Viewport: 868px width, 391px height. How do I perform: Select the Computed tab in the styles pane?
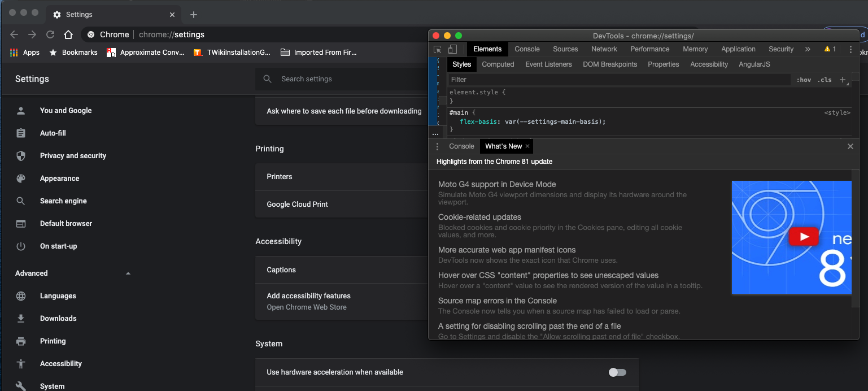click(498, 64)
